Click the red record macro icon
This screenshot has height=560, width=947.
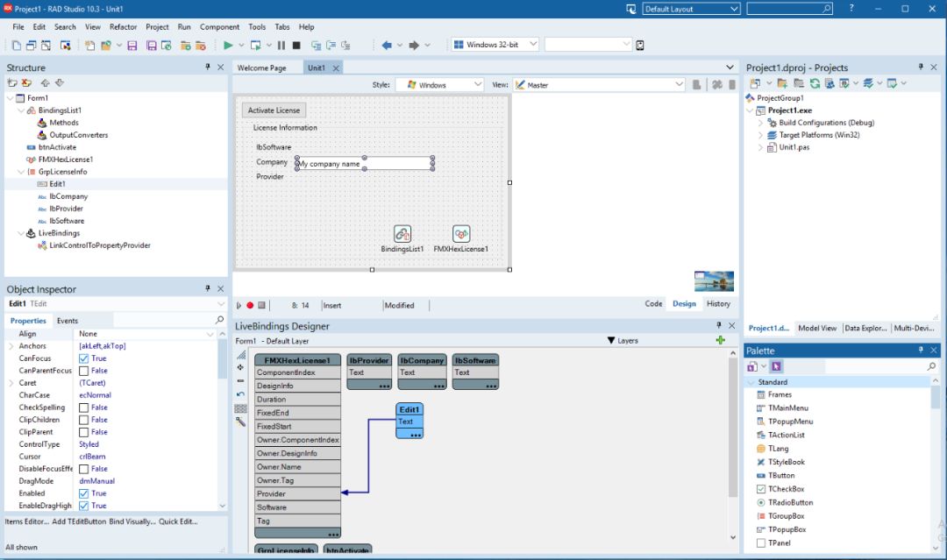tap(250, 305)
